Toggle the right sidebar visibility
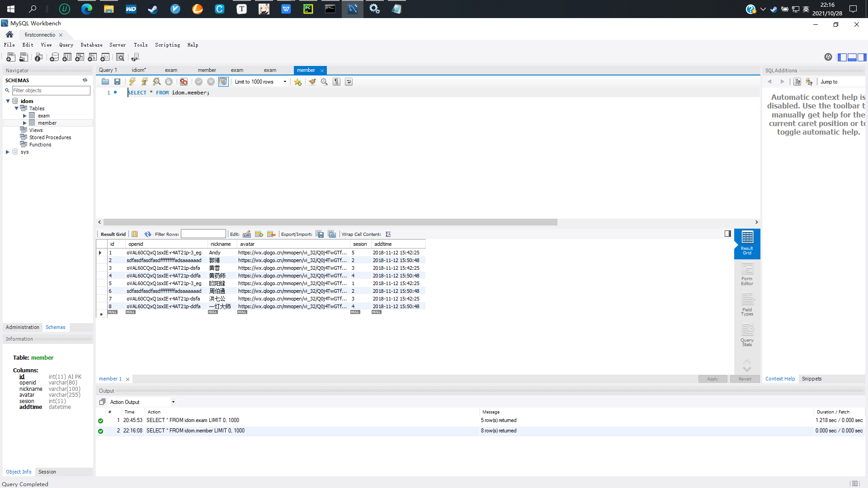Screen dimensions: 868x488 coord(862,57)
